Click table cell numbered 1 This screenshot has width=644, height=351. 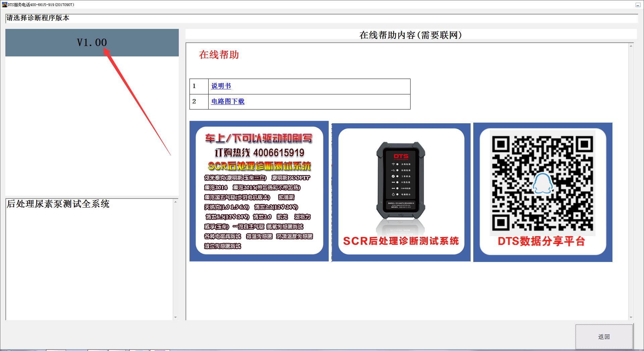(x=199, y=86)
